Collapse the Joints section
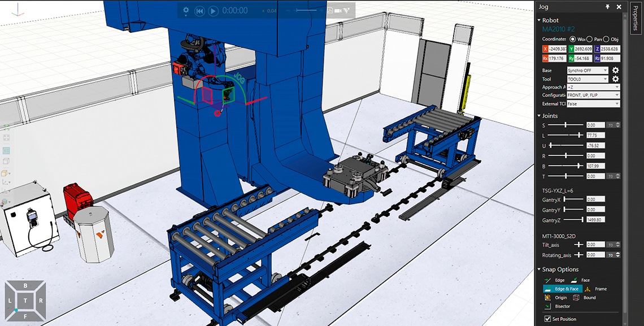644x326 pixels. pyautogui.click(x=539, y=116)
